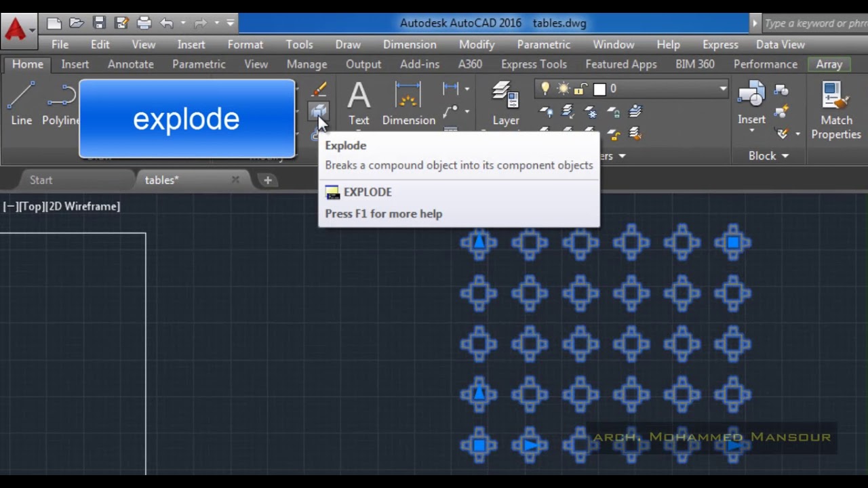The height and width of the screenshot is (488, 868).
Task: Click the Insert block button in Block panel
Action: 751,104
